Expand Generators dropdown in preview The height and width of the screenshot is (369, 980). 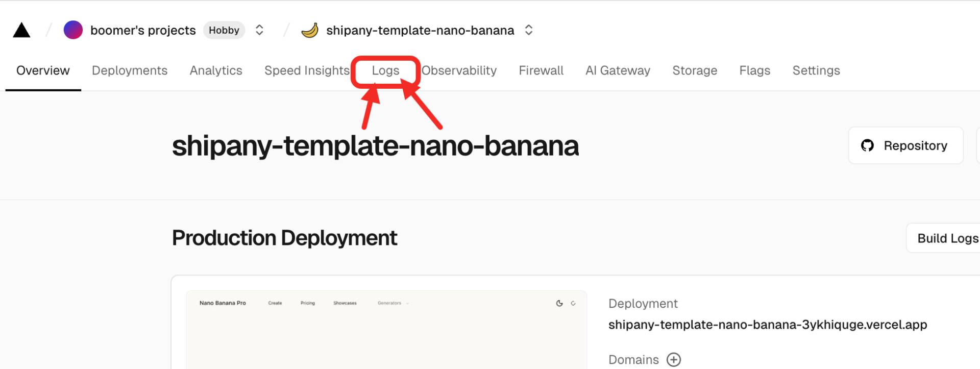click(x=393, y=303)
